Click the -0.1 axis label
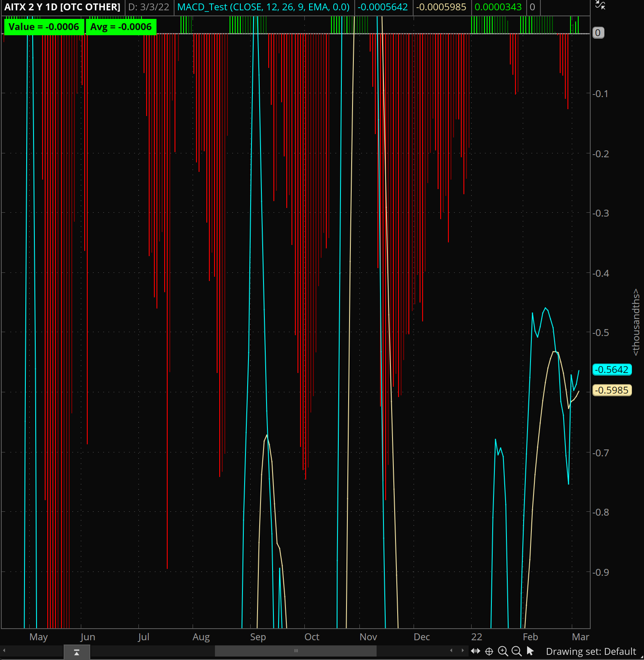 (x=601, y=94)
